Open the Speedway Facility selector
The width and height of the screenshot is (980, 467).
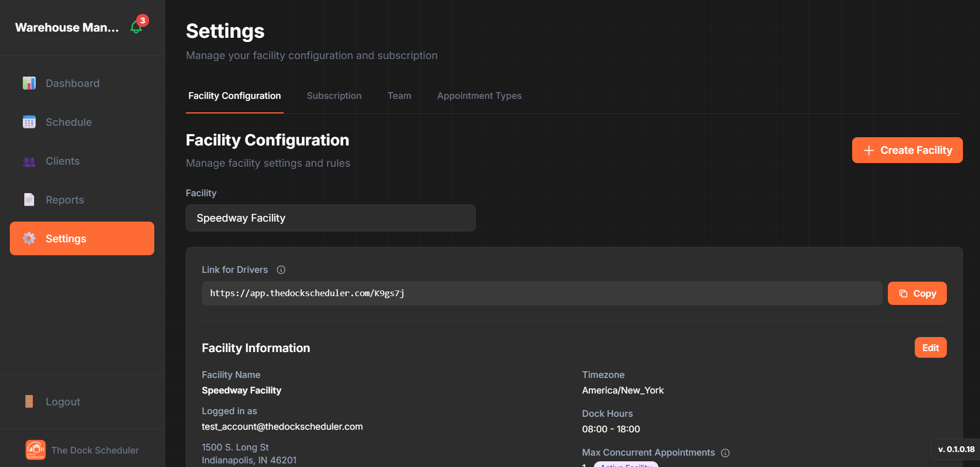coord(330,218)
